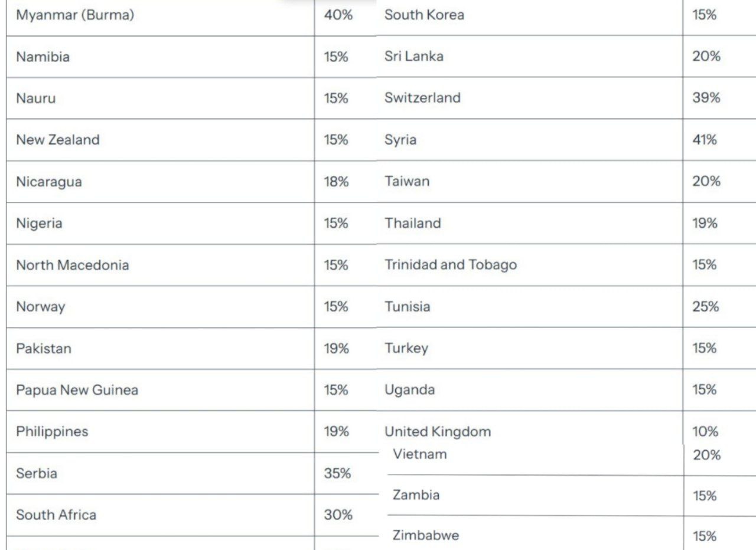Select the Namibia row label
This screenshot has height=550, width=756.
tap(43, 57)
